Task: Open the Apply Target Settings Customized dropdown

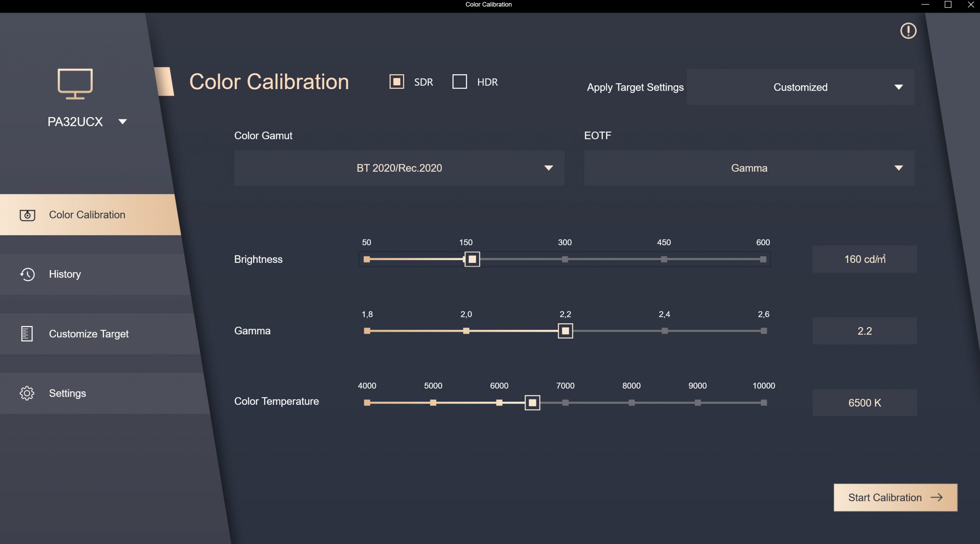Action: click(x=800, y=87)
